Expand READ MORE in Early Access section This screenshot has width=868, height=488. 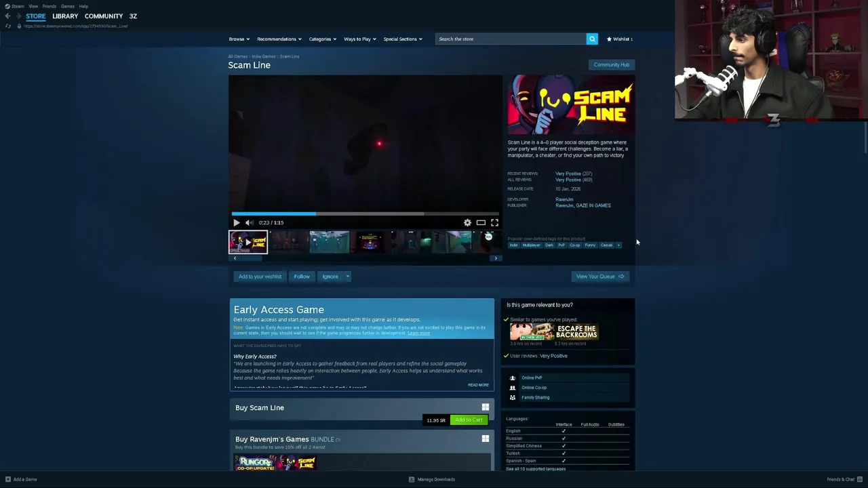(x=478, y=385)
